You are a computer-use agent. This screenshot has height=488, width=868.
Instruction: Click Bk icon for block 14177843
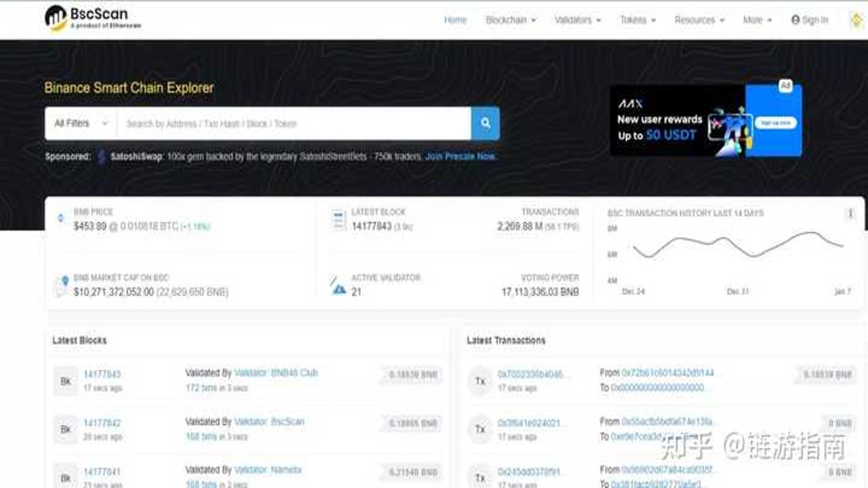[x=66, y=382]
